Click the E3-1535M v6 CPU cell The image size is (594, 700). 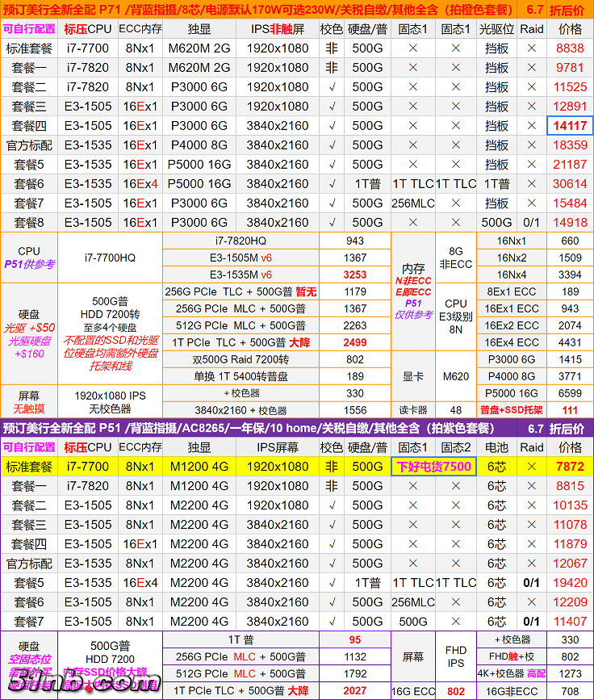[x=241, y=274]
